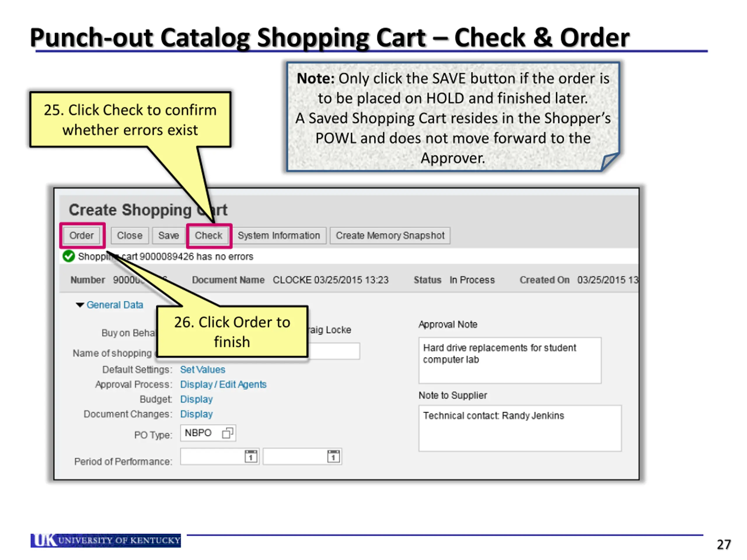Image resolution: width=747 pixels, height=560 pixels.
Task: Open System Information
Action: tap(279, 235)
